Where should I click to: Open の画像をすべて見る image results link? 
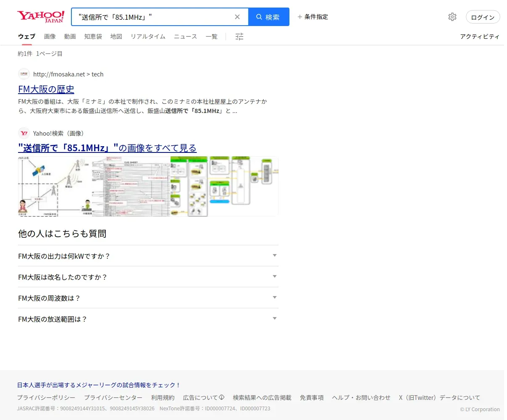point(107,148)
